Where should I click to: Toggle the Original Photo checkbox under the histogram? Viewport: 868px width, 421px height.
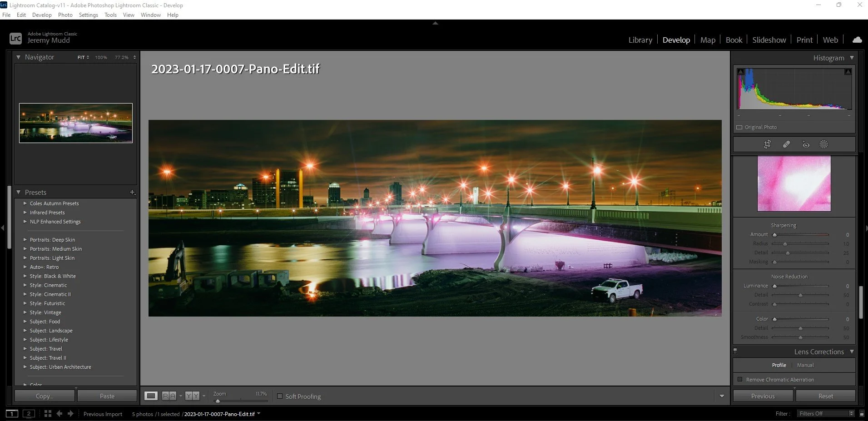739,127
